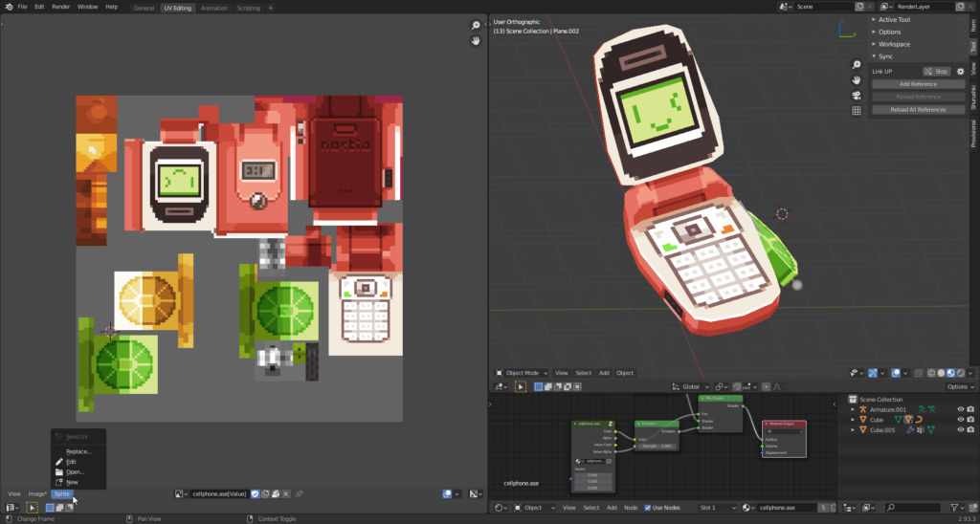Click the zoom magnifier icon in 3D viewport

coord(857,64)
